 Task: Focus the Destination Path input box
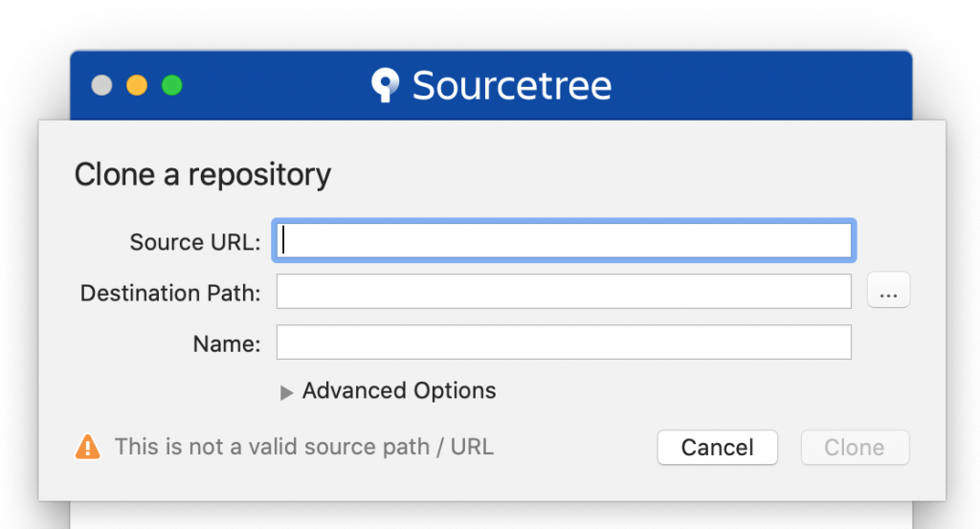point(564,293)
